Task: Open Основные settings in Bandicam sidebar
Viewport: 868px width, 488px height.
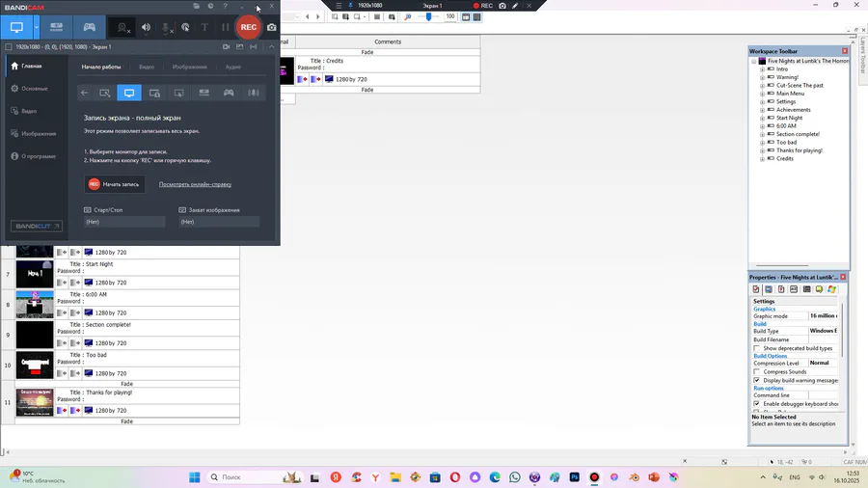Action: (x=35, y=89)
